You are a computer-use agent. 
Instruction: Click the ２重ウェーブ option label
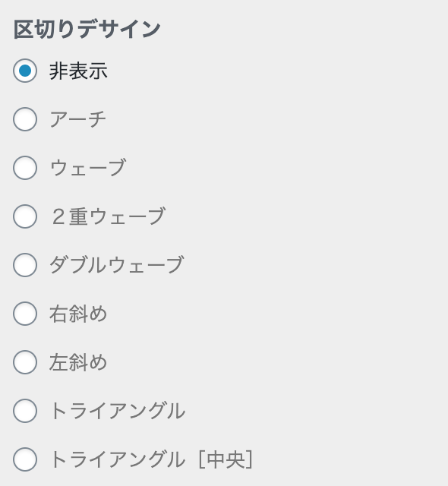tap(108, 216)
